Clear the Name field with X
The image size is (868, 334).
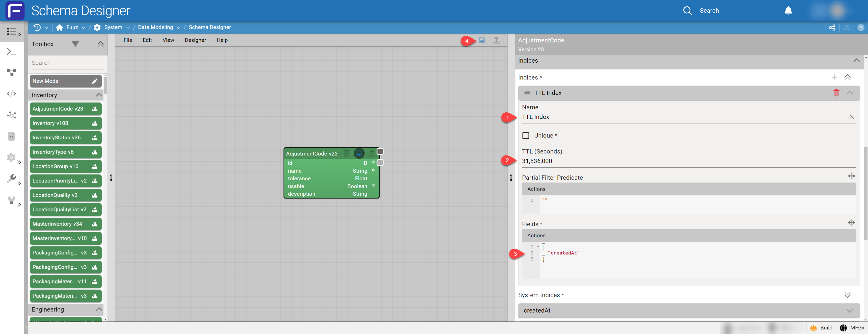[x=852, y=117]
